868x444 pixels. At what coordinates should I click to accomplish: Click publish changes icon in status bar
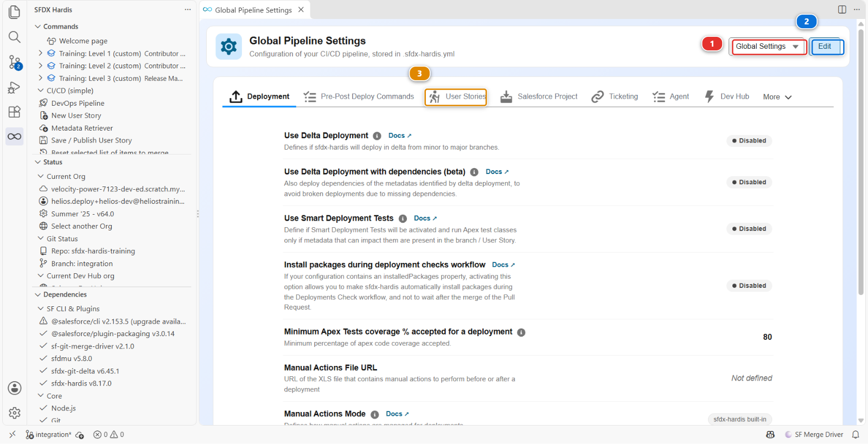(80, 435)
